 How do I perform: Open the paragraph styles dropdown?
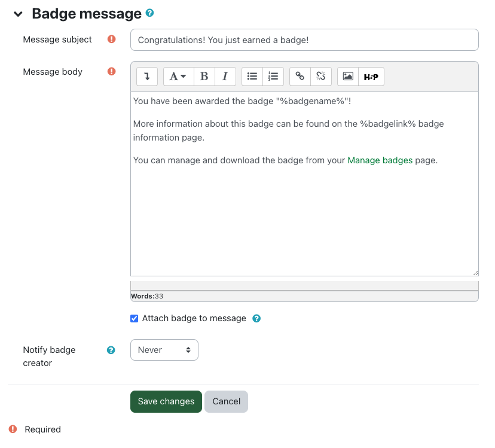178,77
